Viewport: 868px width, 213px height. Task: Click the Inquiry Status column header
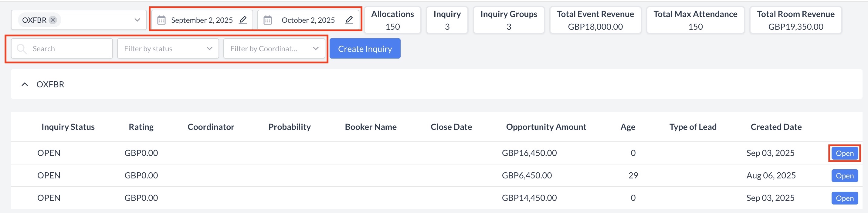click(x=68, y=127)
